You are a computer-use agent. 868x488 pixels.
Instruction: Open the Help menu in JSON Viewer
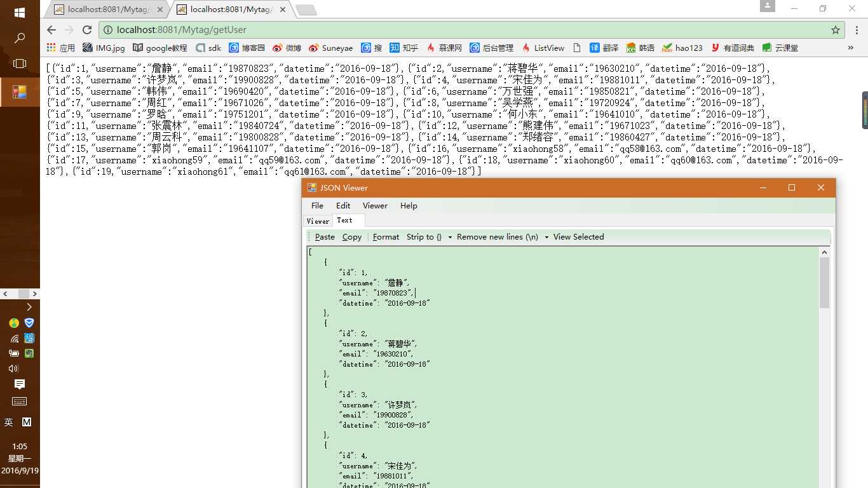click(x=409, y=205)
